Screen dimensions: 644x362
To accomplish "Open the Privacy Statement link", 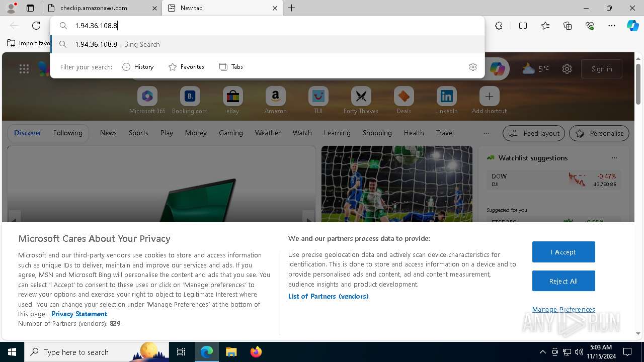I will tap(79, 314).
